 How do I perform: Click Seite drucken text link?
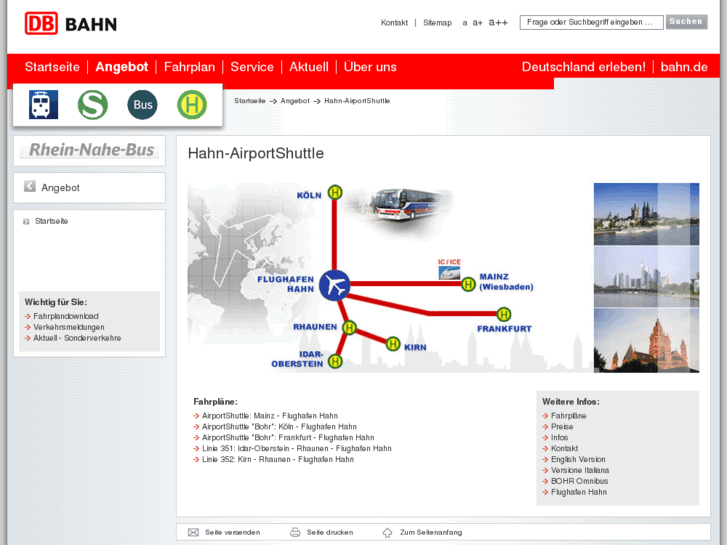coord(330,532)
